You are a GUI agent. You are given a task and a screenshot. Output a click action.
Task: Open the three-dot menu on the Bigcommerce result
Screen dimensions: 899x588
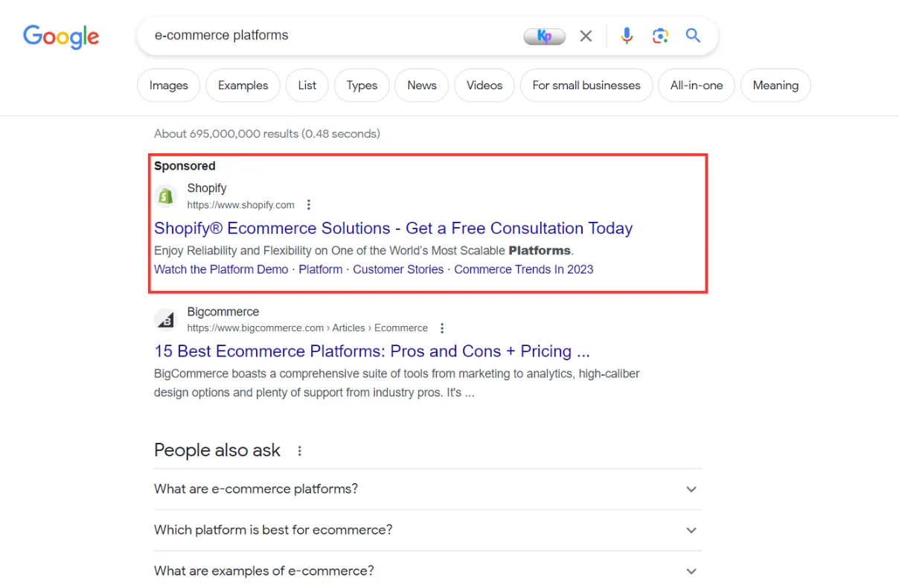(x=442, y=327)
